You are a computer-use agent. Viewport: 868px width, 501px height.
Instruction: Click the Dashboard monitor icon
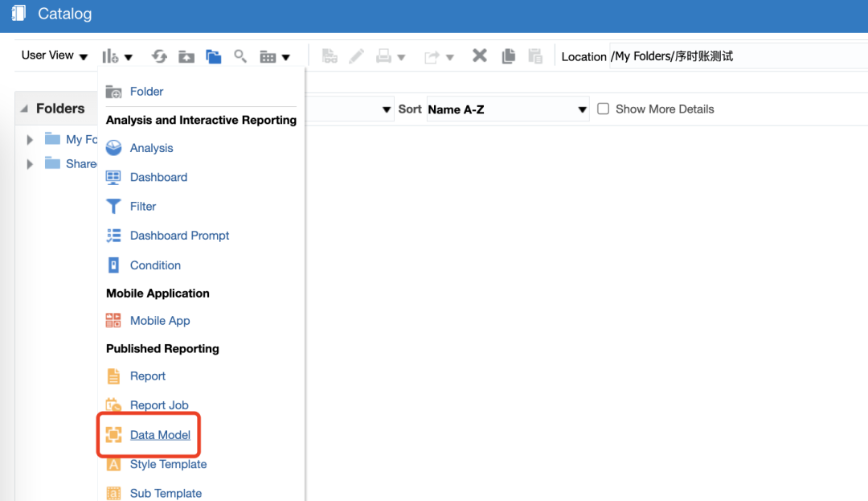pos(113,177)
